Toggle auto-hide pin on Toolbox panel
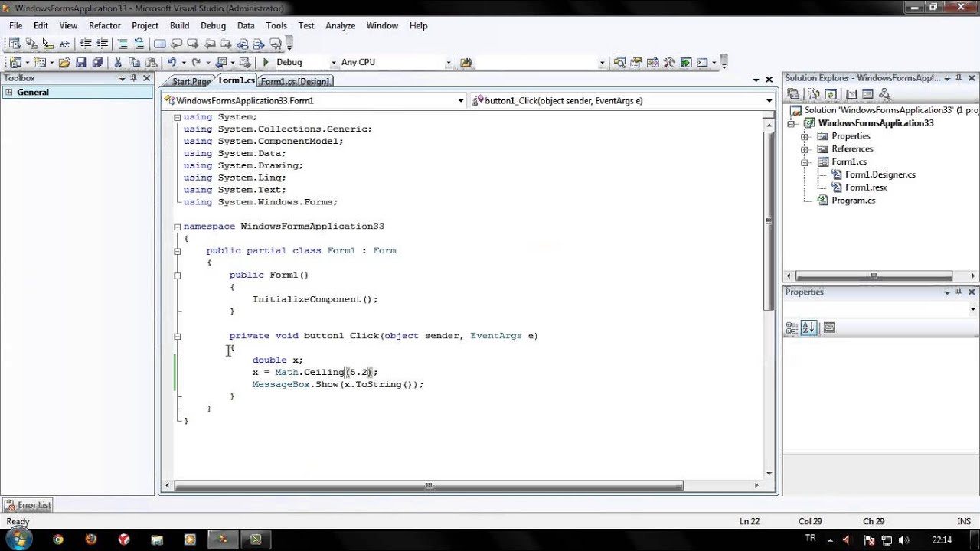 click(133, 78)
